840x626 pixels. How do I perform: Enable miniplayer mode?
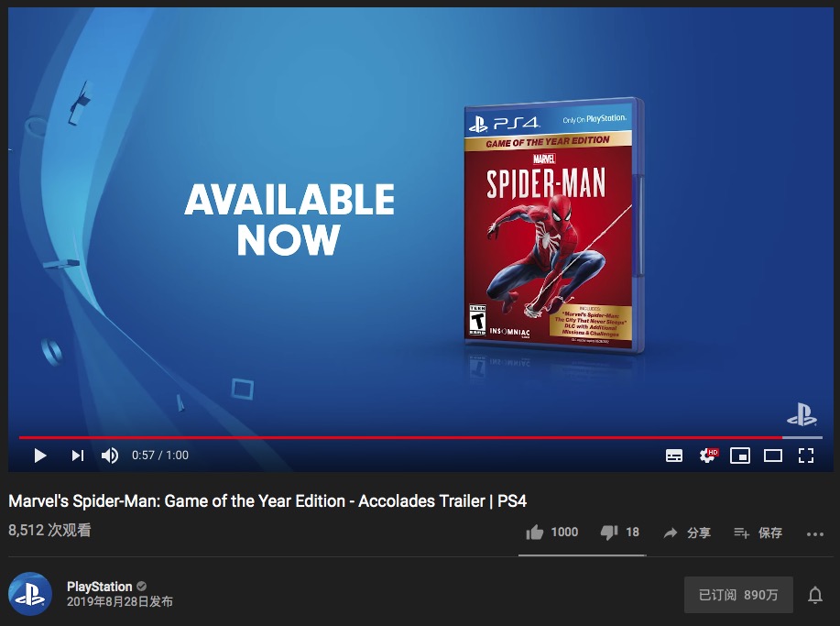[740, 456]
